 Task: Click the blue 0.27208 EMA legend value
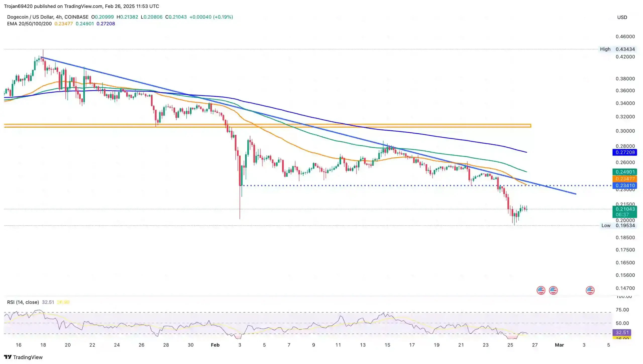(x=106, y=24)
